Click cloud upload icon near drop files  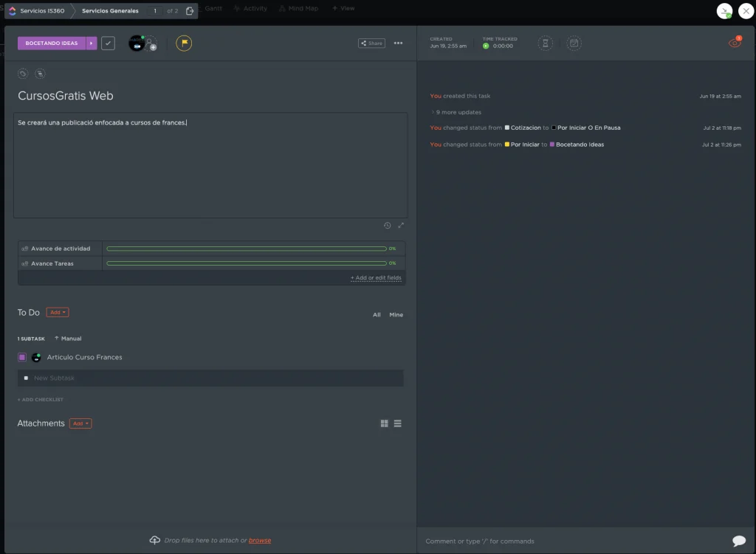155,540
